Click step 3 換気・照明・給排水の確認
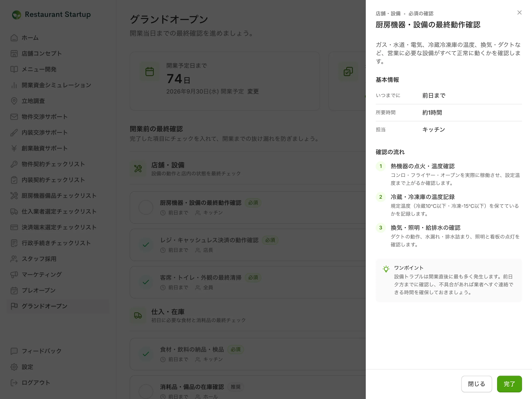The width and height of the screenshot is (532, 399). [x=425, y=228]
